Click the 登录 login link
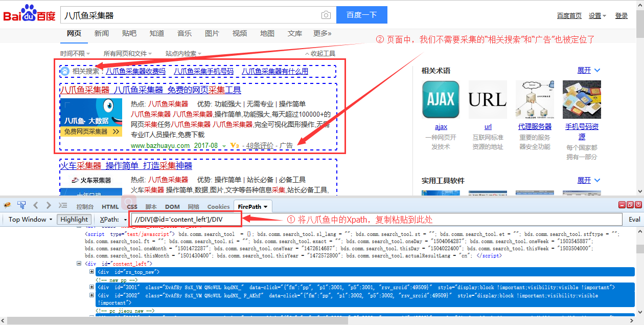This screenshot has height=325, width=644. (x=622, y=16)
